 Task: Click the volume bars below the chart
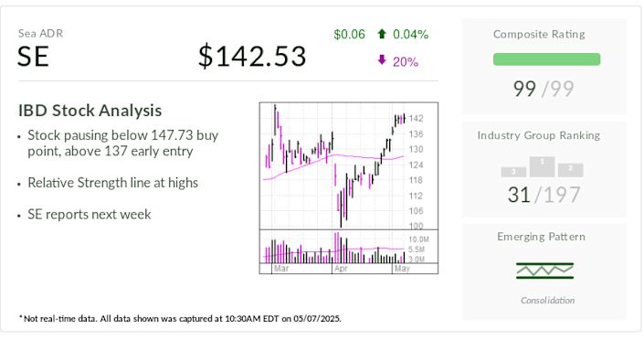[x=334, y=247]
